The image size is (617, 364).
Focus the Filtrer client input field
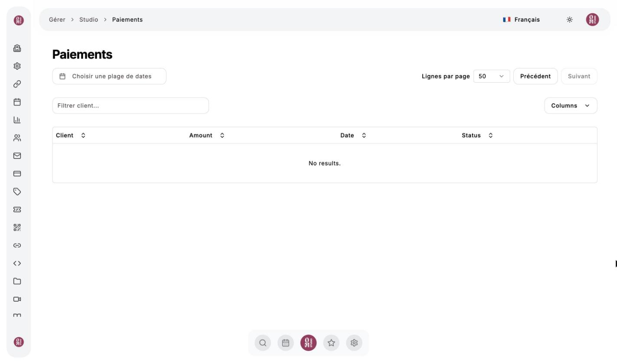pos(131,106)
